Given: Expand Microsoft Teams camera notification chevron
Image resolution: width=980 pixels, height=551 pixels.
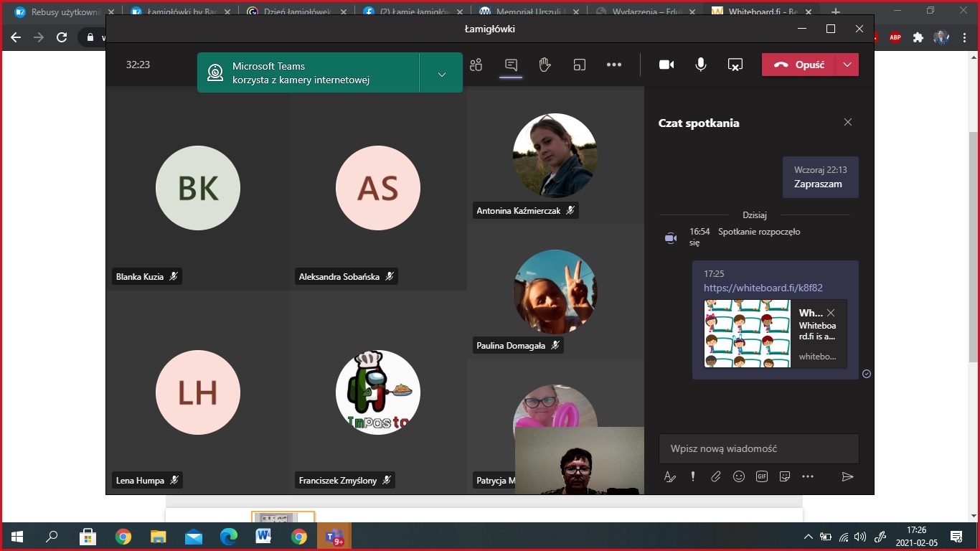Looking at the screenshot, I should pyautogui.click(x=441, y=75).
